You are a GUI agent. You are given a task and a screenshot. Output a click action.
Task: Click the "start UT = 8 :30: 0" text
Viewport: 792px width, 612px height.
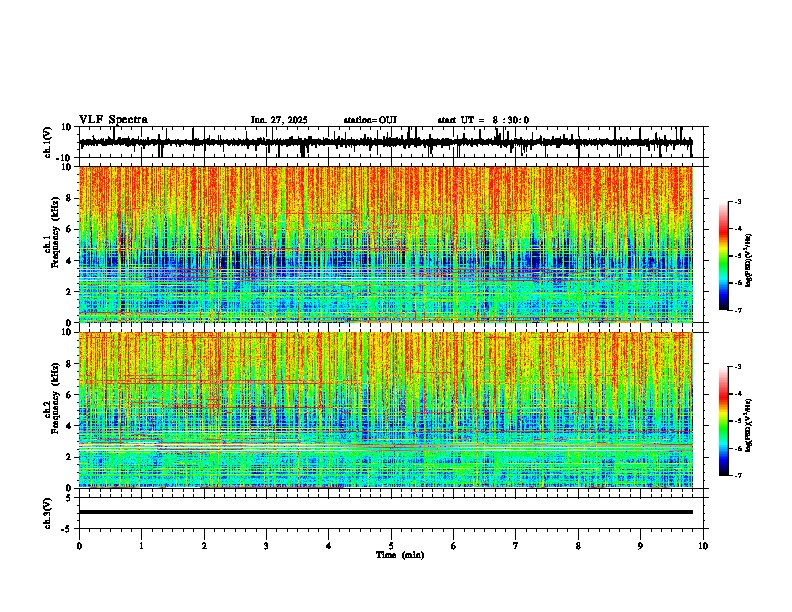tap(483, 120)
